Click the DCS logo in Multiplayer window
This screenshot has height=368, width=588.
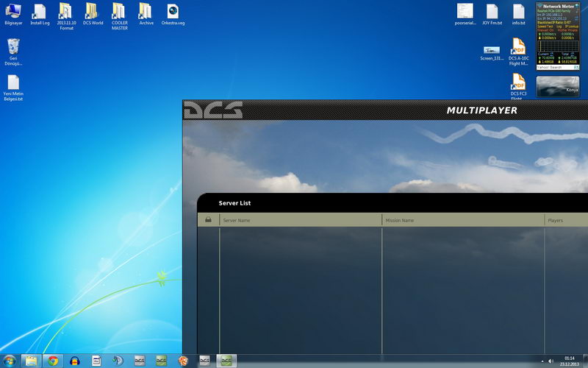click(x=213, y=110)
